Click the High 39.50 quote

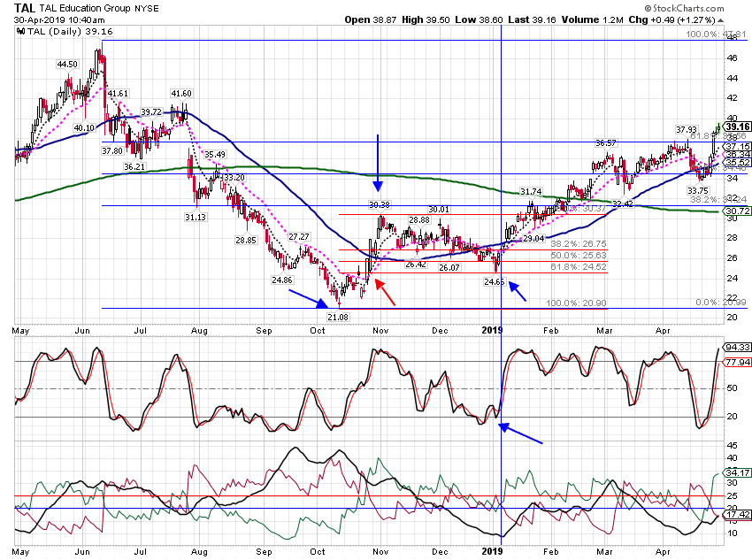point(426,20)
